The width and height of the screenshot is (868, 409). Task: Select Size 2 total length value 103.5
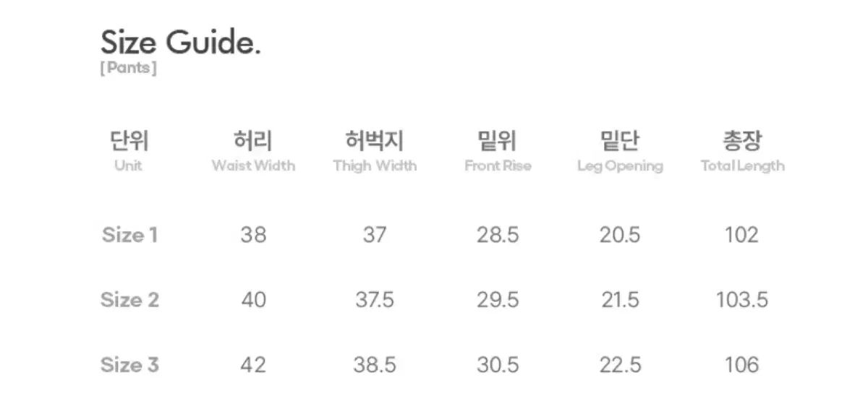[742, 300]
